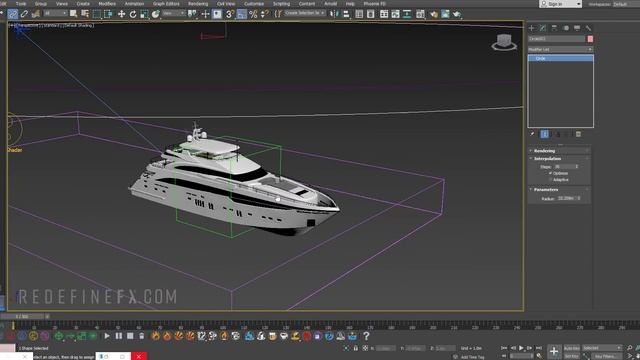Pick the Select Object tool

point(73,14)
